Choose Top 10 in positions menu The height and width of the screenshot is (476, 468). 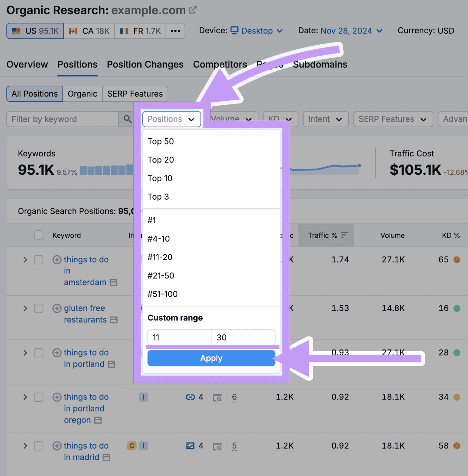pos(212,178)
